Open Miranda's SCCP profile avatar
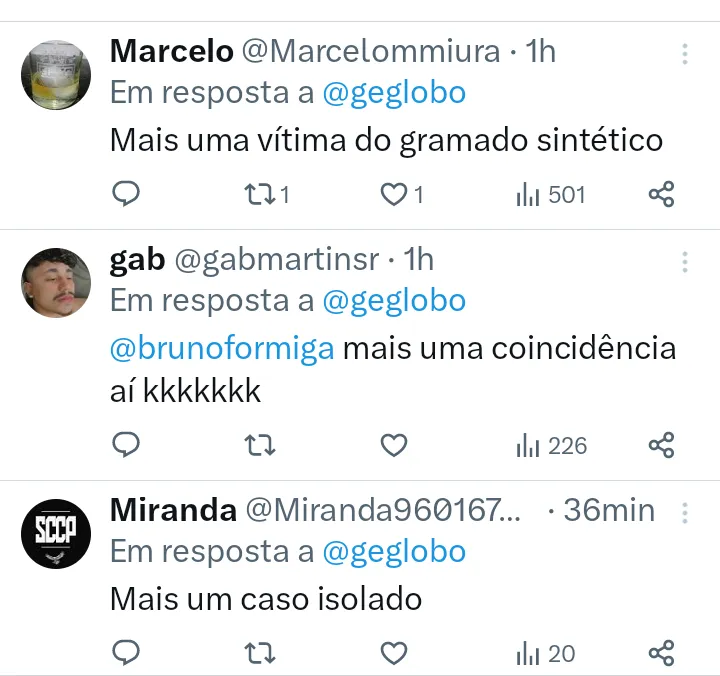Image resolution: width=720 pixels, height=676 pixels. coord(56,533)
